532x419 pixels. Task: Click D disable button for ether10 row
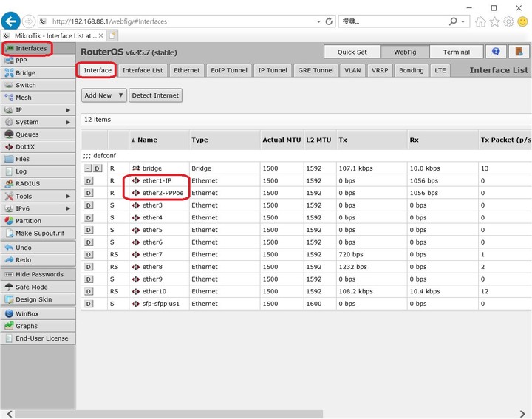[x=89, y=291]
